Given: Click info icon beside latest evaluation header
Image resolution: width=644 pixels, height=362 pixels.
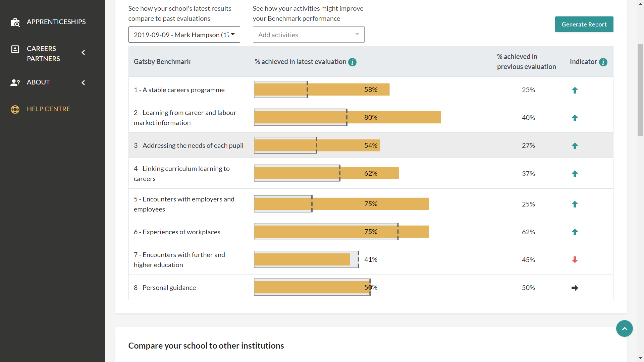Looking at the screenshot, I should pos(352,62).
